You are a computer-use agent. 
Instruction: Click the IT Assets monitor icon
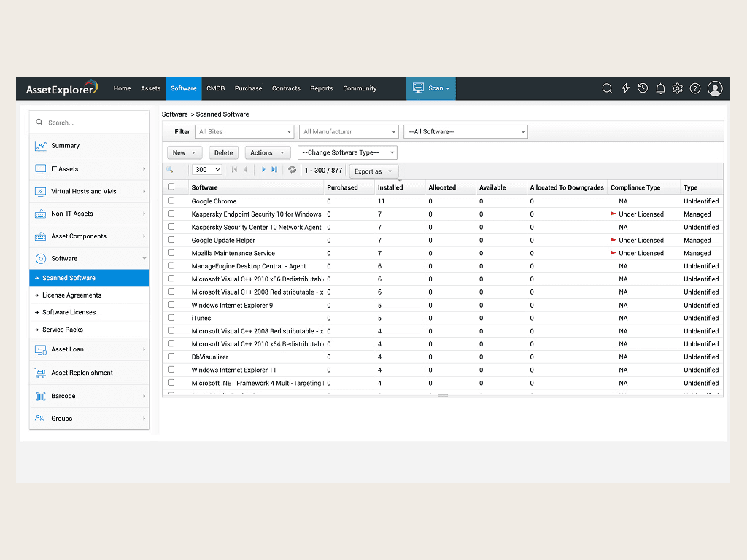(41, 169)
